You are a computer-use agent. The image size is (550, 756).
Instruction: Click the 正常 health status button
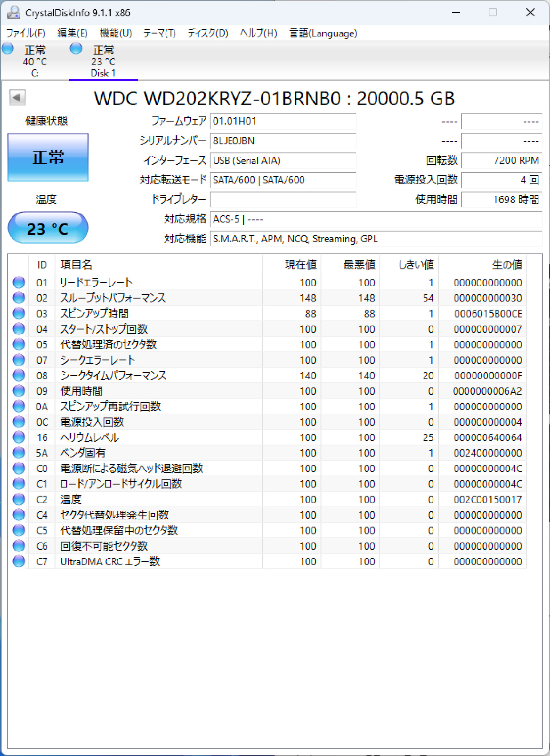[48, 157]
